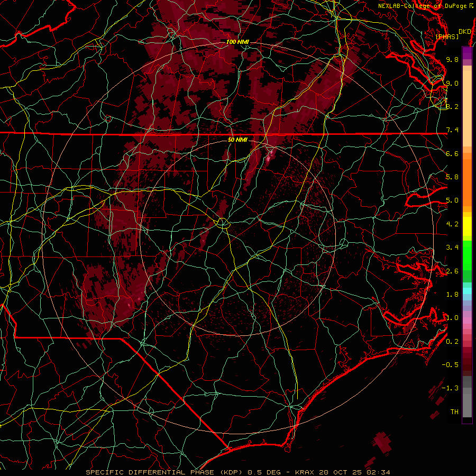Pick the cyan color scale segment

(467, 290)
